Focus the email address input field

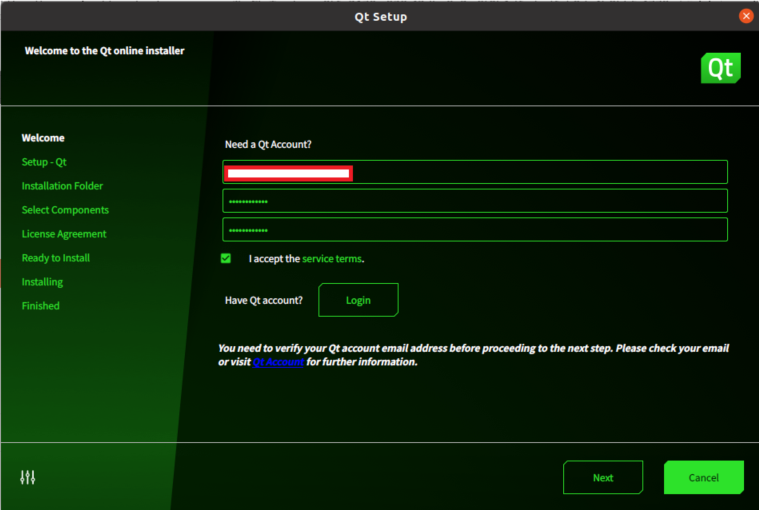coord(475,172)
